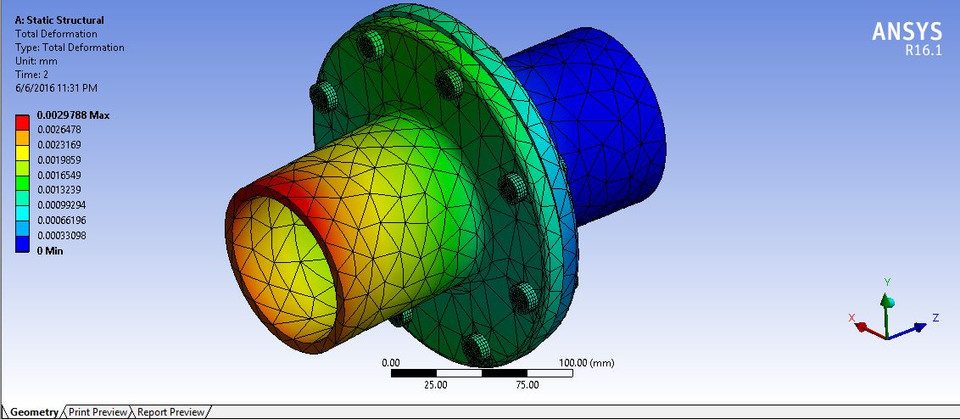Select the dark blue Min legend band
Image resolution: width=960 pixels, height=419 pixels.
[x=23, y=245]
